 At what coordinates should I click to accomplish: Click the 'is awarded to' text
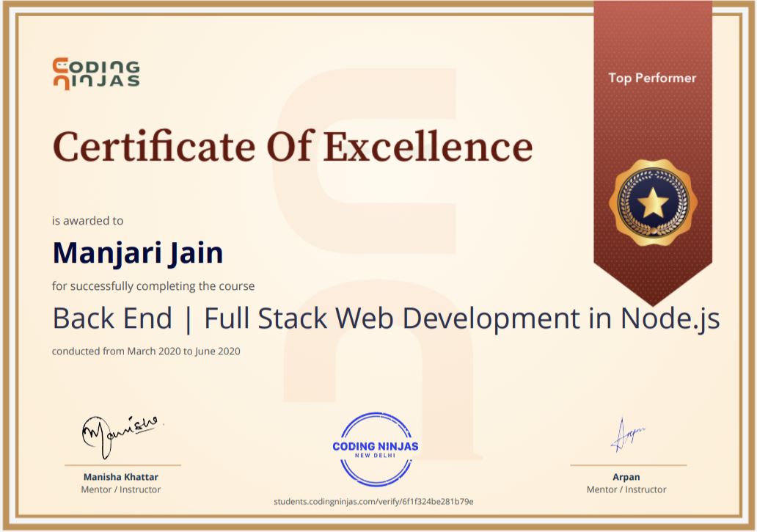(x=87, y=221)
